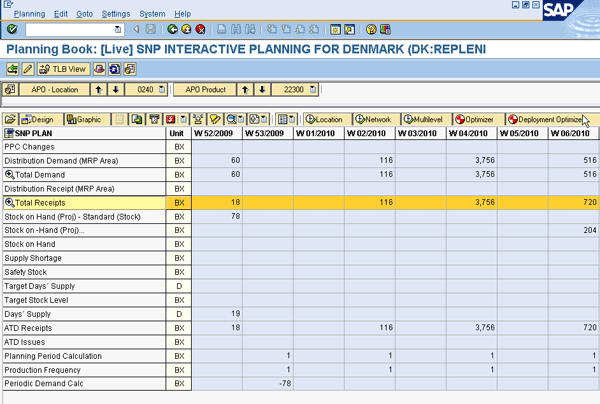Screen dimensions: 600x404
Task: Expand Total Demand row details
Action: [x=9, y=174]
